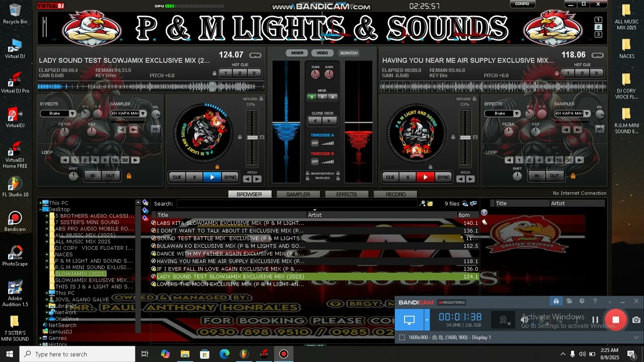Screen dimensions: 644x362
Task: Sync the left deck tempo
Action: pyautogui.click(x=230, y=177)
